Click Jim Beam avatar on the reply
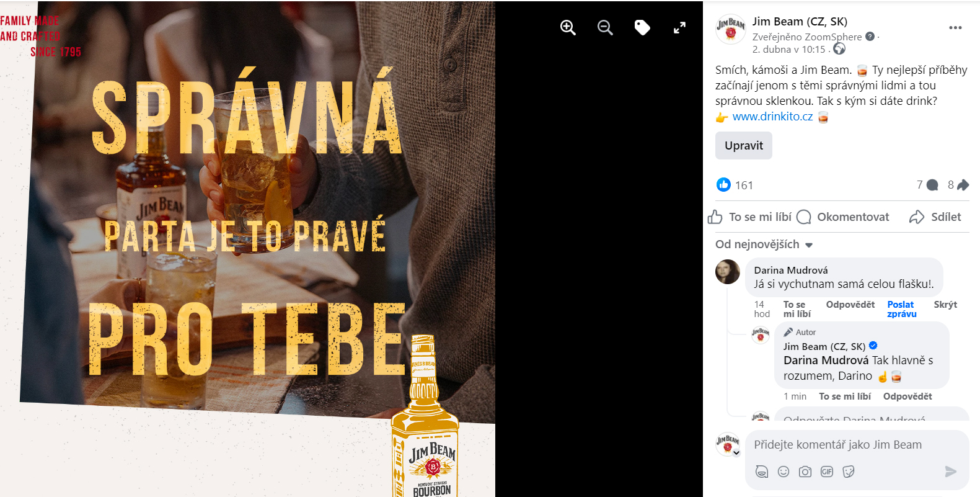The height and width of the screenshot is (497, 980). coord(761,336)
